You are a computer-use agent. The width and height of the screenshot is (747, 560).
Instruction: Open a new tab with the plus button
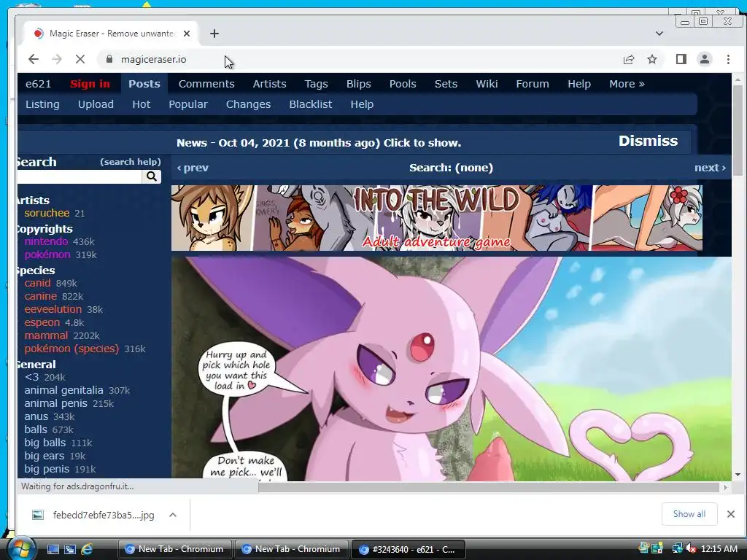pos(214,34)
